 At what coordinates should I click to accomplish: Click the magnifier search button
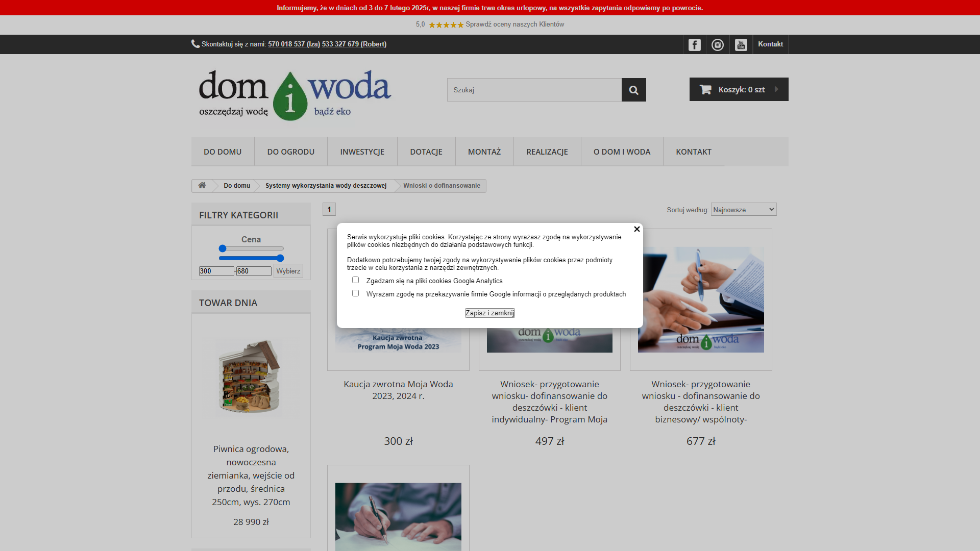click(x=633, y=90)
